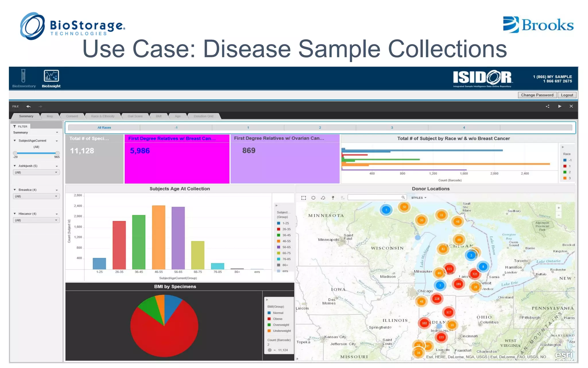The image size is (588, 368).
Task: Select the lasso selection map tool
Action: click(323, 198)
